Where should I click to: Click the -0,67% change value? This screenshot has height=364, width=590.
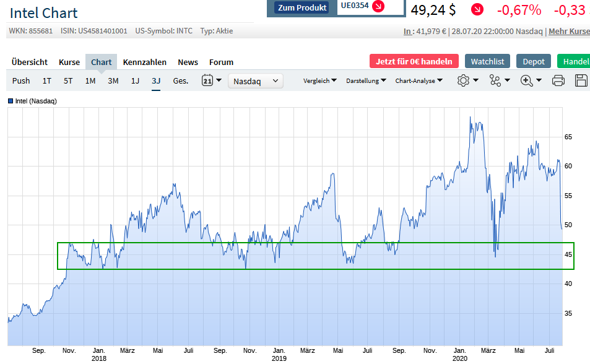[519, 10]
